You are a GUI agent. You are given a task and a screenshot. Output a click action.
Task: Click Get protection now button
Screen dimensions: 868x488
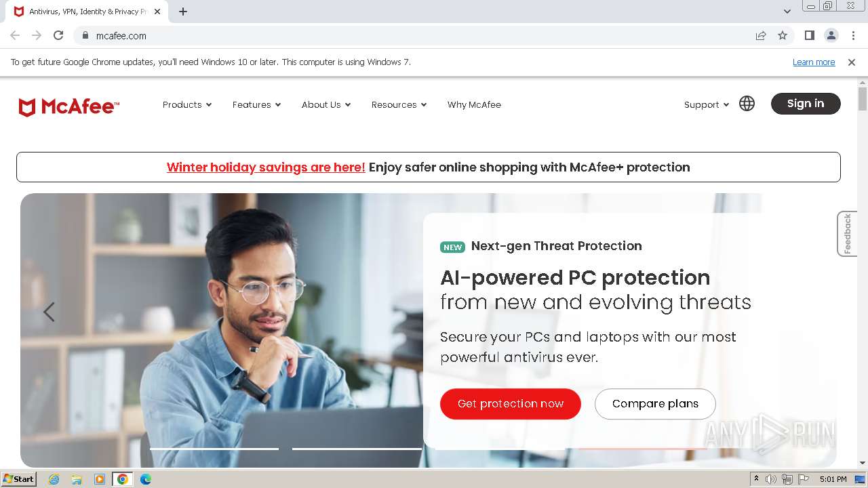(511, 404)
